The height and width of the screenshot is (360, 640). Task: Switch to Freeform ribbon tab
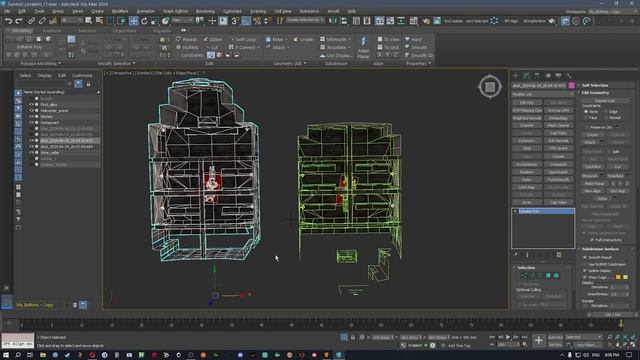point(52,31)
